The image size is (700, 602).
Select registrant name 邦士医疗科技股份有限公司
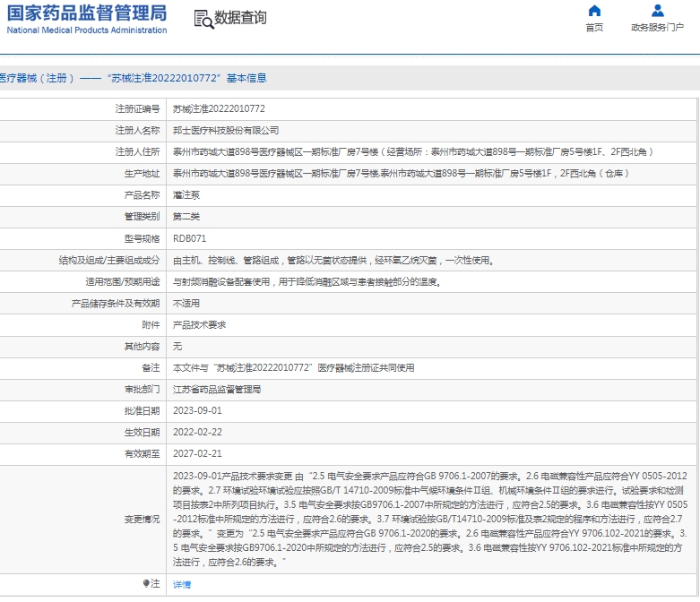(226, 130)
